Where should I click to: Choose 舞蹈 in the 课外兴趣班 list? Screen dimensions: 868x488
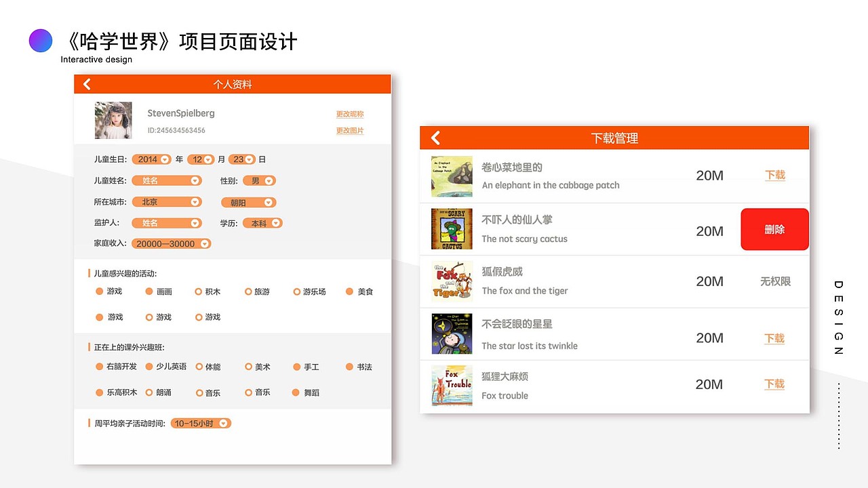(x=296, y=392)
